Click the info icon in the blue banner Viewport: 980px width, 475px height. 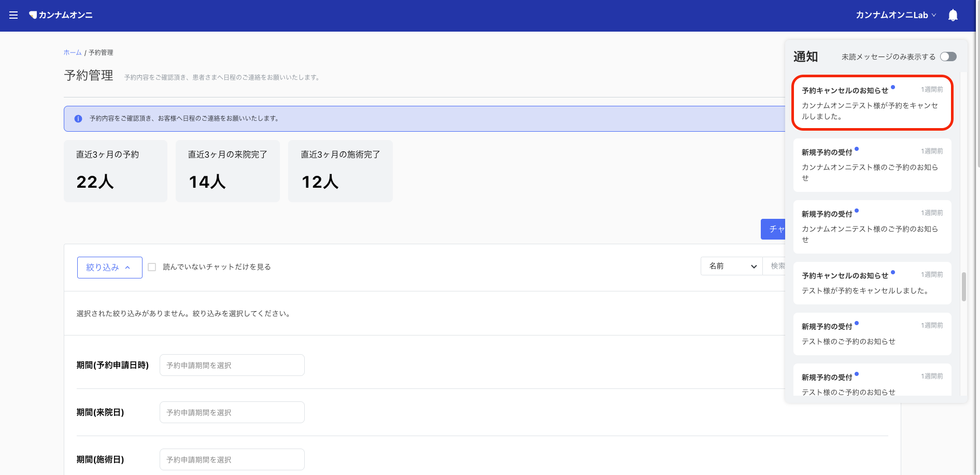point(78,119)
